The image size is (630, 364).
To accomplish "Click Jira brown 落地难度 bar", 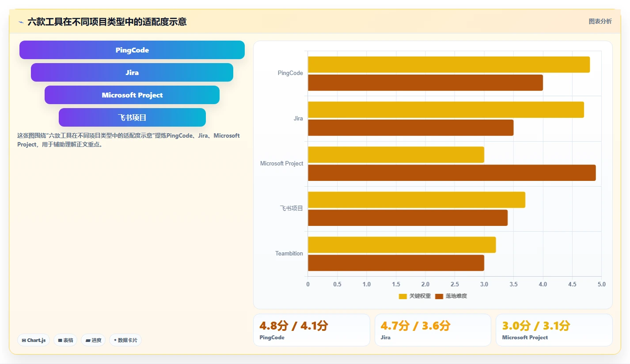I will pyautogui.click(x=411, y=128).
